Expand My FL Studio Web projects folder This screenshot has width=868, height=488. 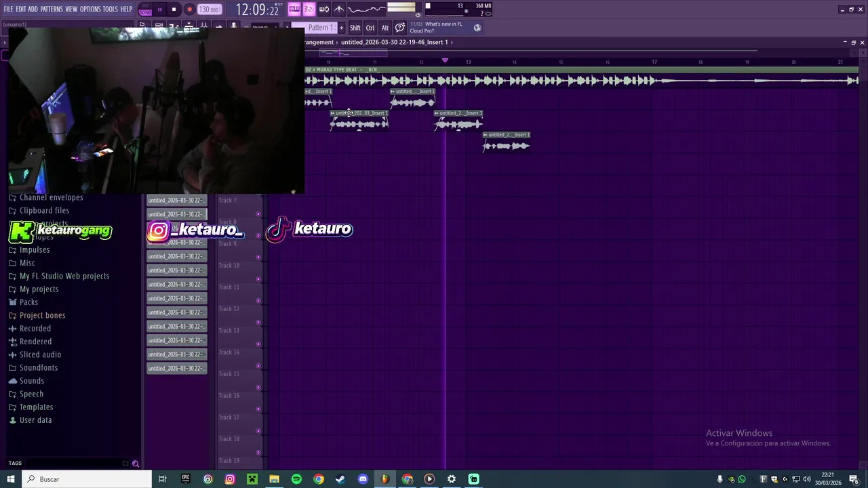64,276
